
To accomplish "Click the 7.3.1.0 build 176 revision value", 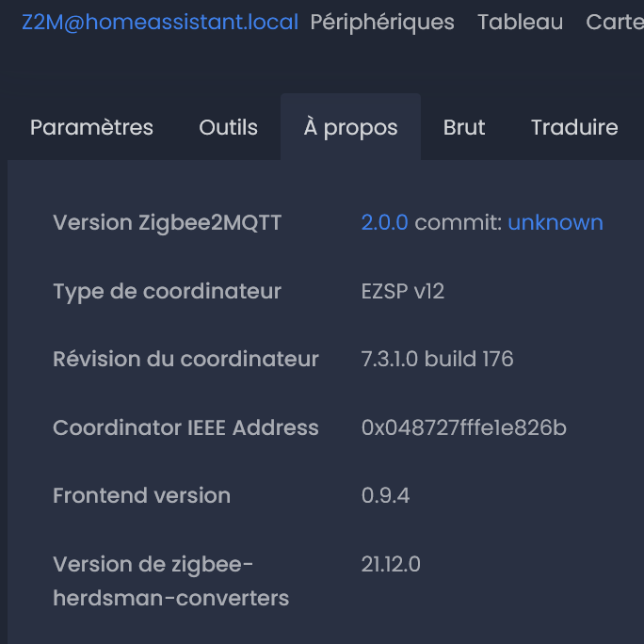I will (437, 360).
